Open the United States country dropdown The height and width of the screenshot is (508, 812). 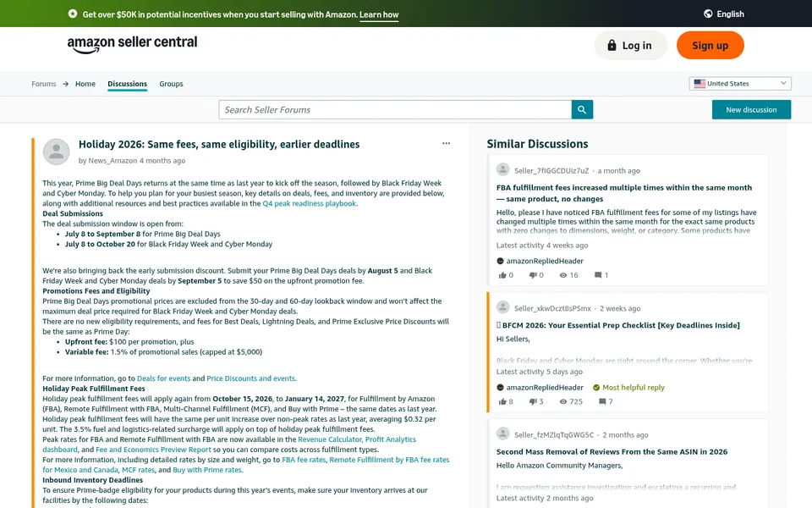point(740,84)
